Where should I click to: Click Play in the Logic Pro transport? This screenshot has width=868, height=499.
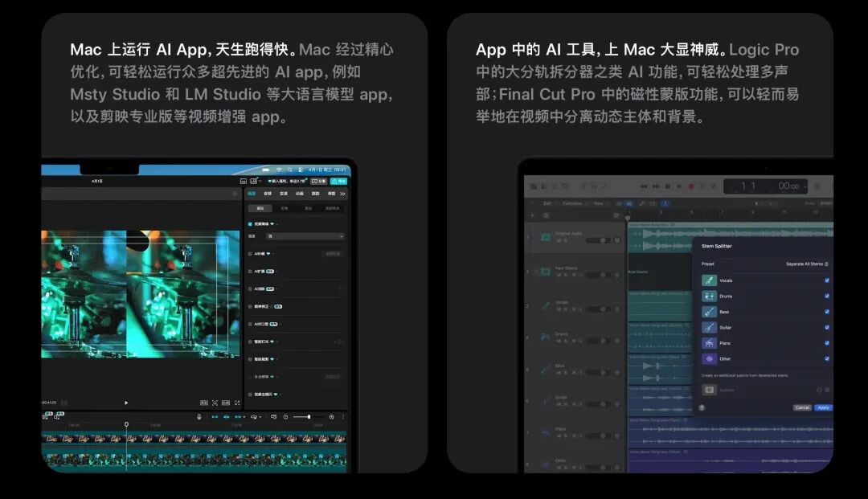[679, 186]
